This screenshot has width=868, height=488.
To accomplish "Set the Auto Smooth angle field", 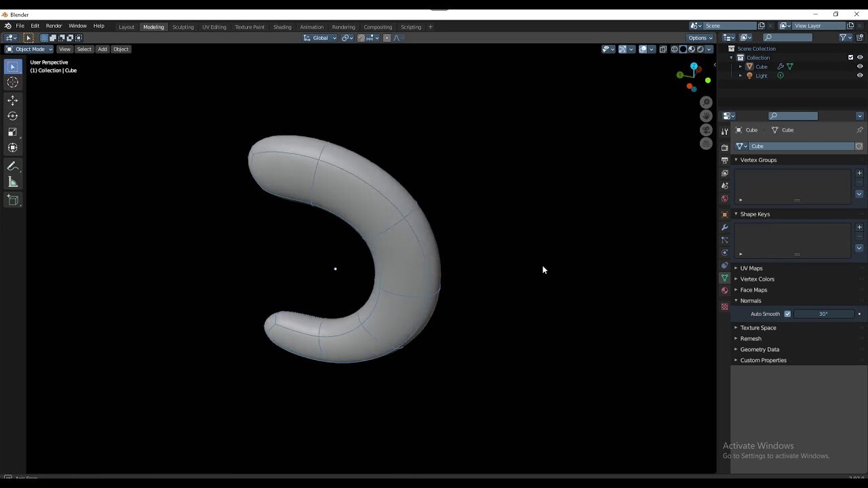I will point(823,314).
